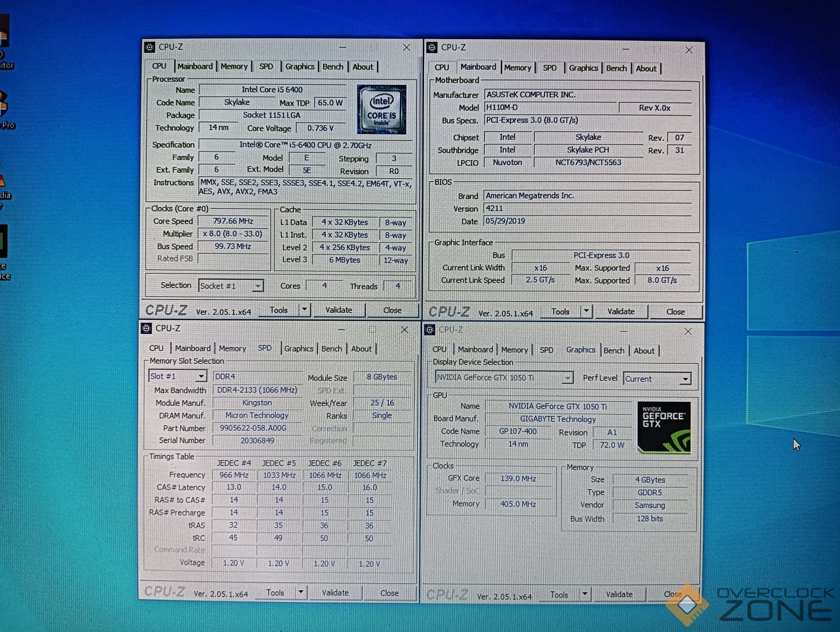Click Close button in SPD window
This screenshot has height=632, width=840.
click(389, 594)
